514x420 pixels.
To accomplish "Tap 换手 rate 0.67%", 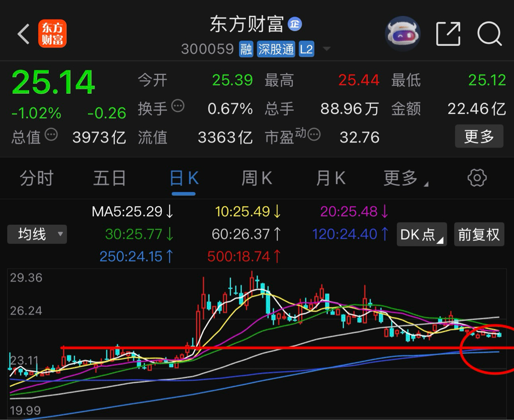I will (230, 108).
